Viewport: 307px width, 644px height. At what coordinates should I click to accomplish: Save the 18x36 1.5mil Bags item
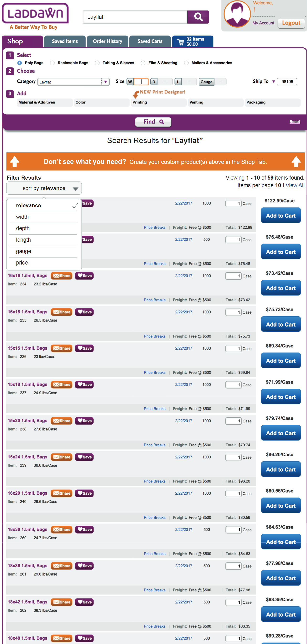point(84,566)
